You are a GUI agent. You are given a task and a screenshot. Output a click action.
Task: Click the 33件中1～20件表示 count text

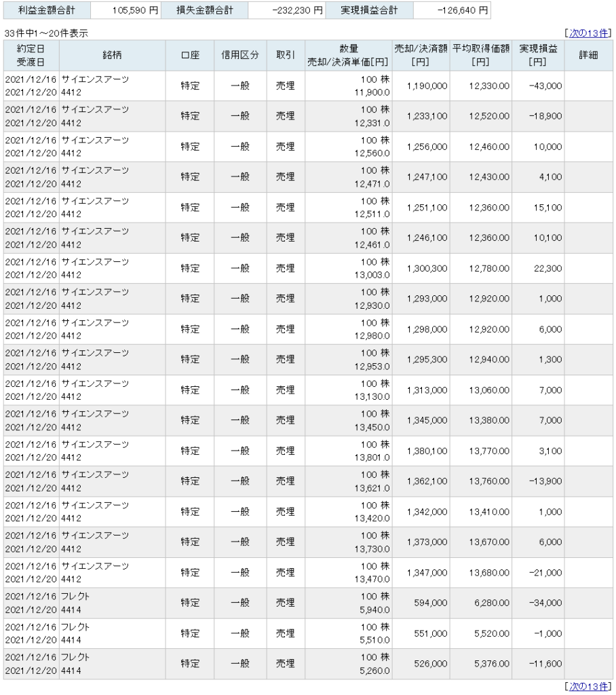46,33
